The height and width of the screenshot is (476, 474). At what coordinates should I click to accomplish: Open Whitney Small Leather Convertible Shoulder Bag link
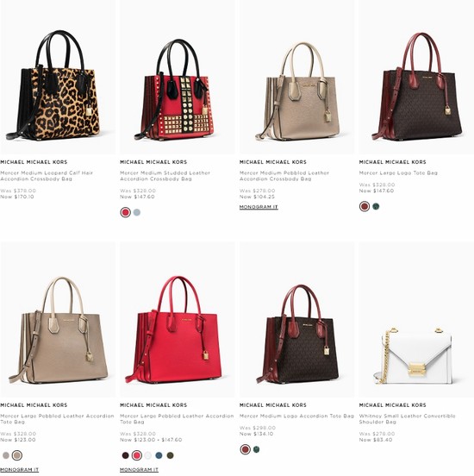pyautogui.click(x=408, y=419)
